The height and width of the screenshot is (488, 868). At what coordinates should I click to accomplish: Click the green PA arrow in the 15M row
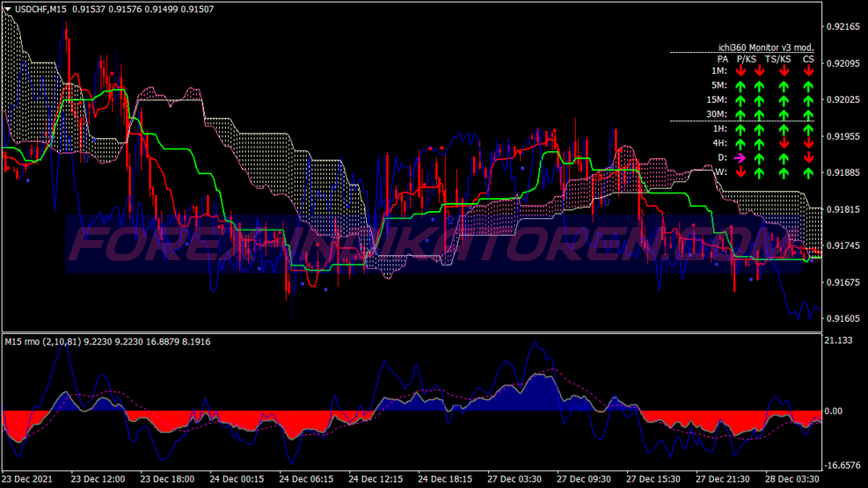(x=740, y=100)
